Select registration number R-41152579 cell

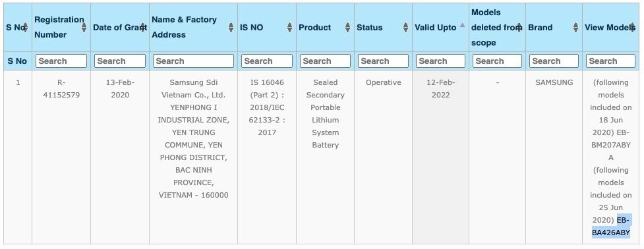pyautogui.click(x=61, y=89)
